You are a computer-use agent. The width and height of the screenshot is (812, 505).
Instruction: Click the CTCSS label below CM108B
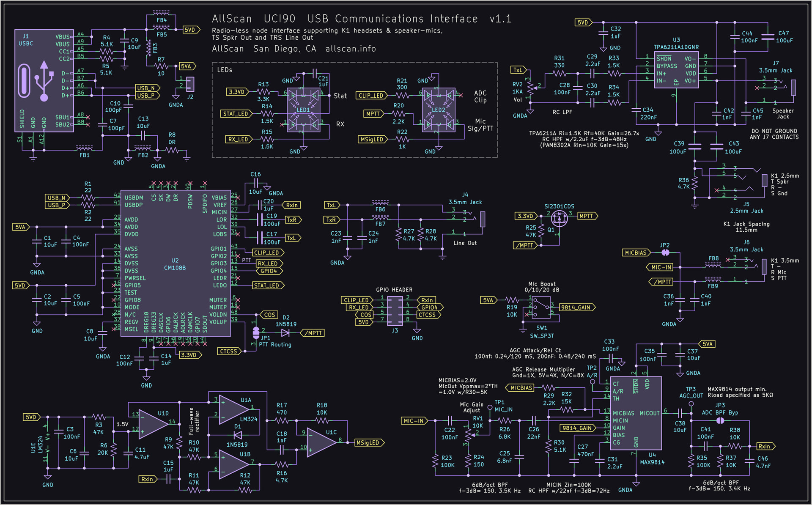pos(229,351)
